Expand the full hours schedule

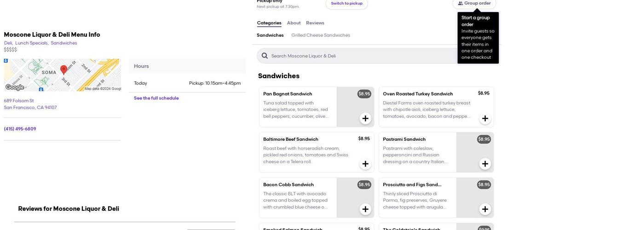(x=156, y=98)
